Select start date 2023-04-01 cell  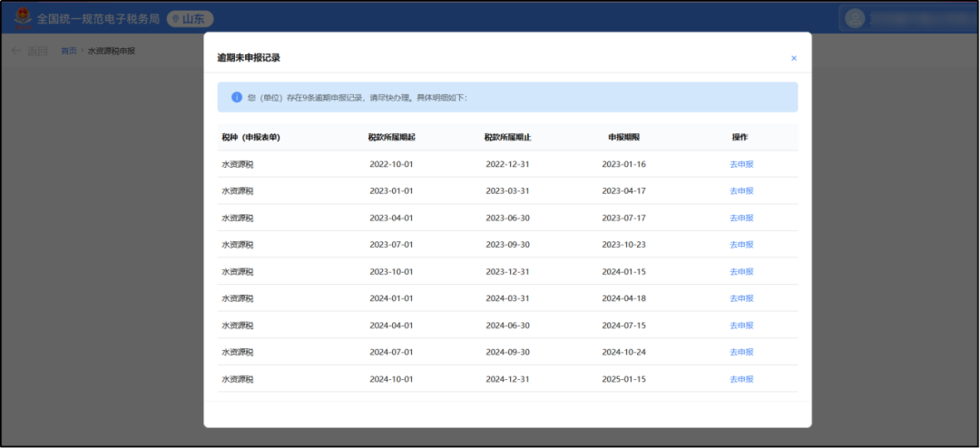[x=391, y=218]
